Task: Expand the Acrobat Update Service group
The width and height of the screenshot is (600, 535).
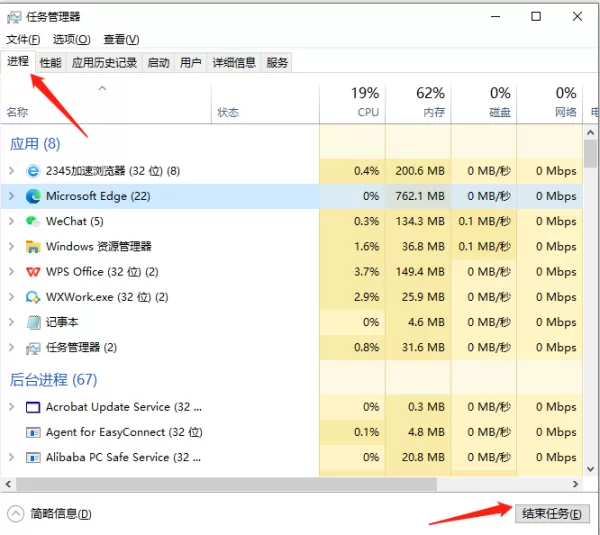Action: [11, 407]
